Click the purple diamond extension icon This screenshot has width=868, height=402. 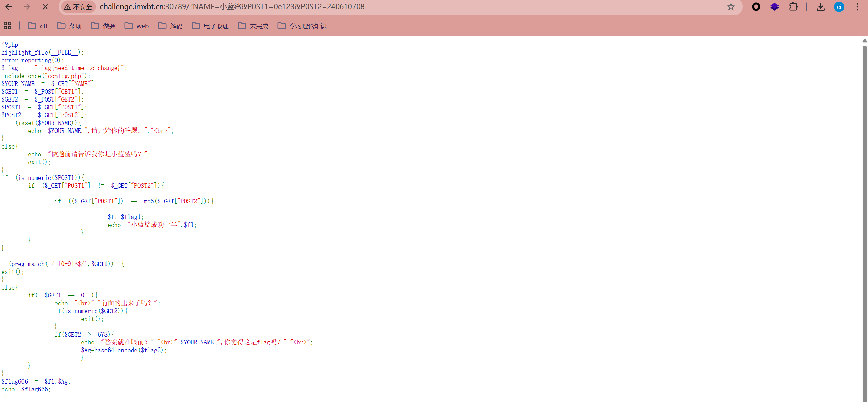click(x=774, y=7)
